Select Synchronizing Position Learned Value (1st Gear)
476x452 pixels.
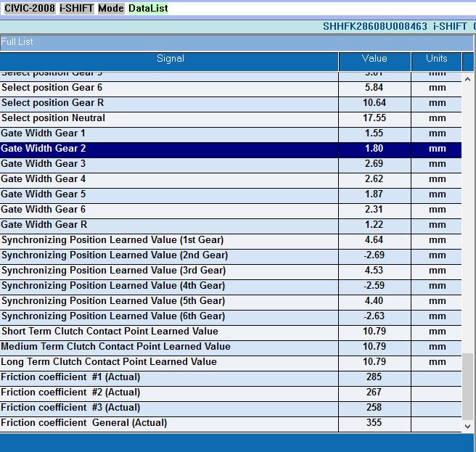[x=231, y=242]
